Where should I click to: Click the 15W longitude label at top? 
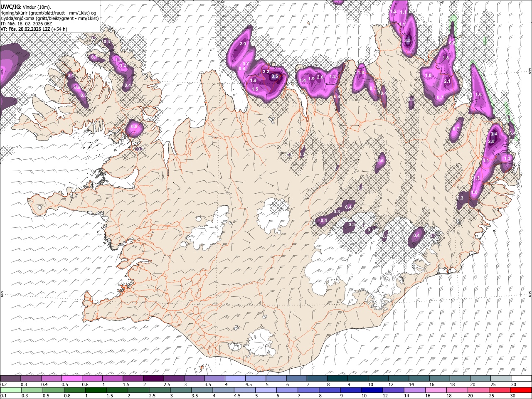pos(440,2)
